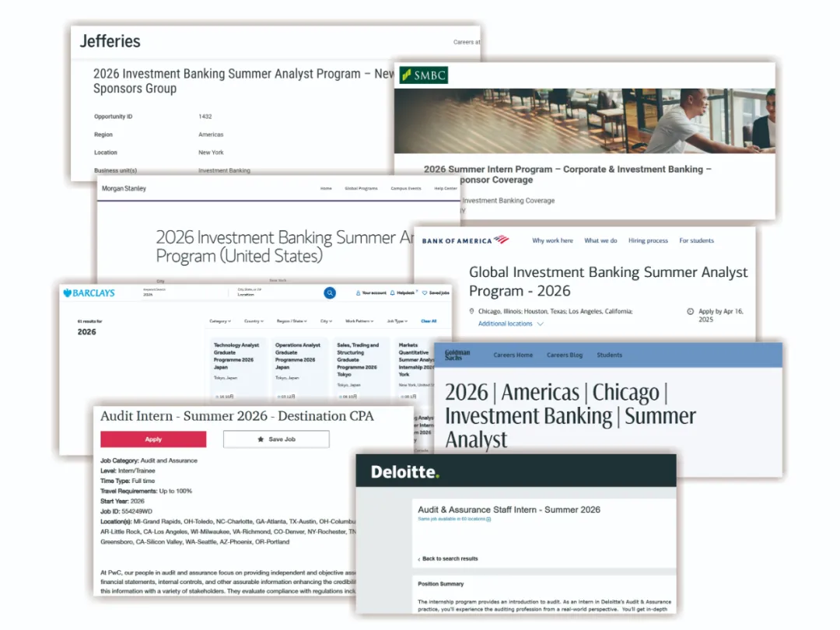Image resolution: width=840 pixels, height=630 pixels.
Task: Click the Helpdesk bell on Barclays header
Action: (404, 293)
